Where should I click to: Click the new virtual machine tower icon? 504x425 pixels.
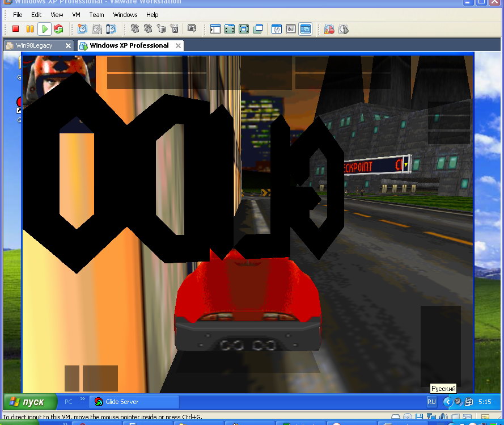point(174,29)
